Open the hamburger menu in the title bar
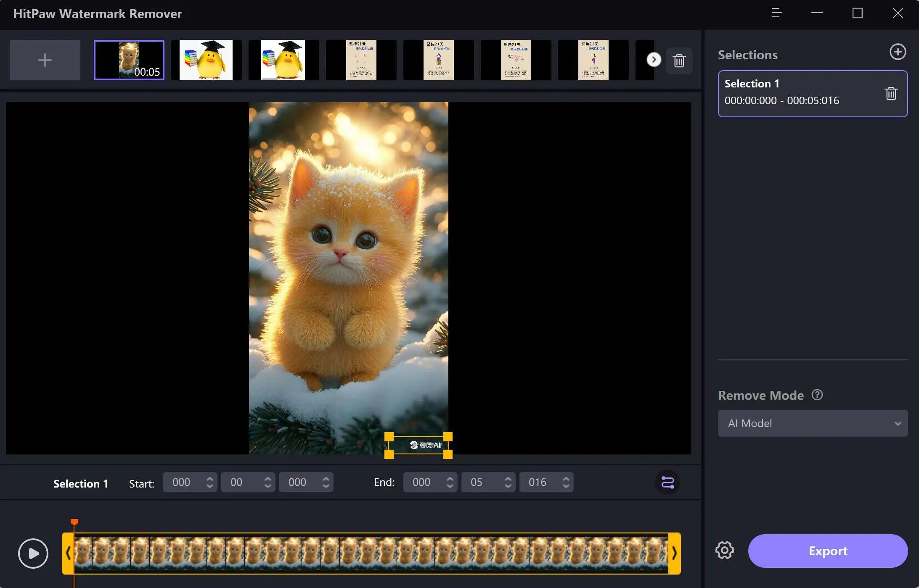The image size is (919, 588). (776, 13)
